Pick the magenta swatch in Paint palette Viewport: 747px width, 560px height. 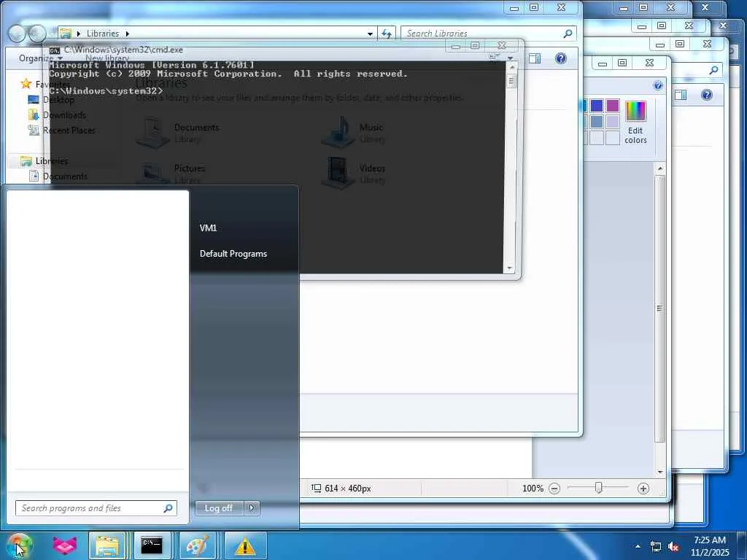pos(613,106)
